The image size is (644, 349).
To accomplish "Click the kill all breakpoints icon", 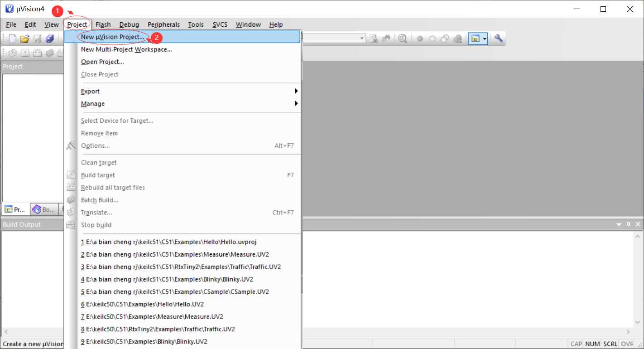I will click(457, 39).
